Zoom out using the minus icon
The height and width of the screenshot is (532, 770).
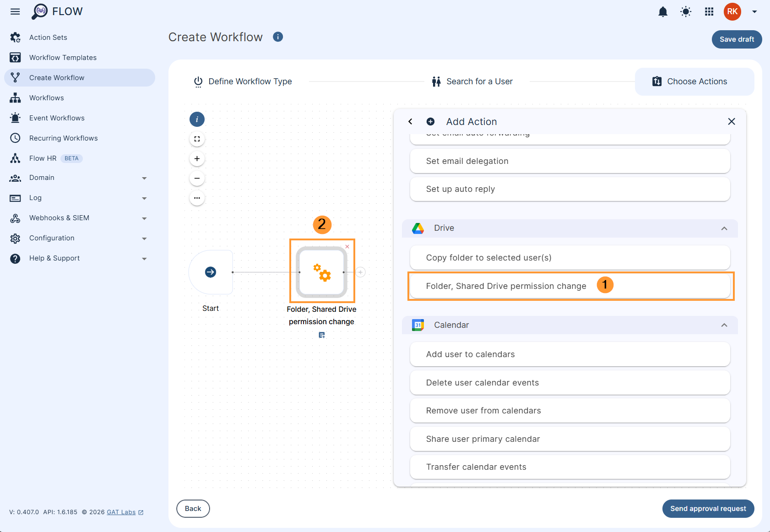tap(197, 178)
